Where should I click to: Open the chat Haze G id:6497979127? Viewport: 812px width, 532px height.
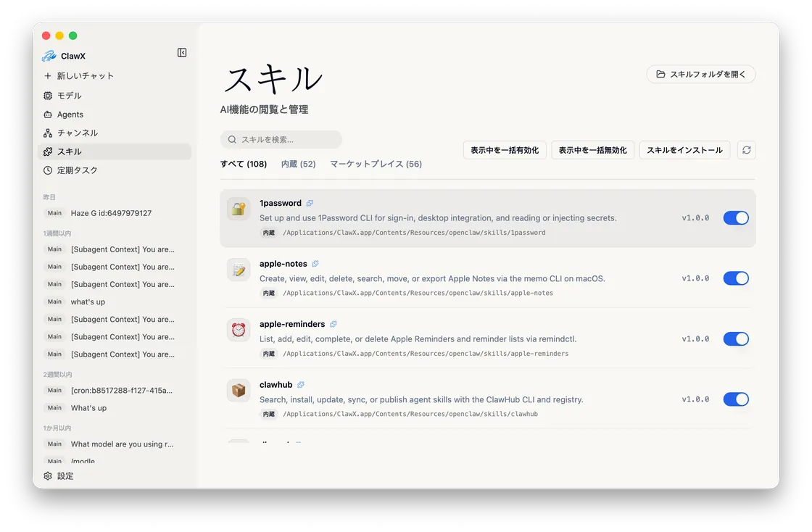115,213
